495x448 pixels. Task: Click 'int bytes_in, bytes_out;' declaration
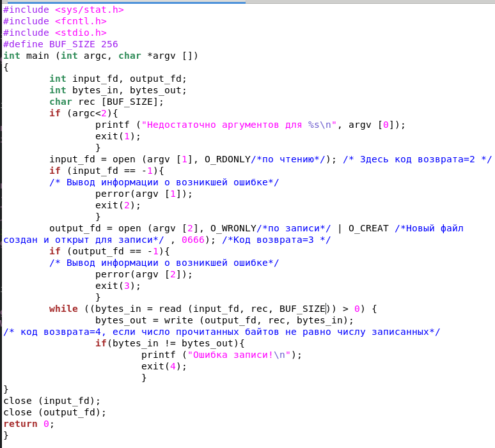(118, 90)
